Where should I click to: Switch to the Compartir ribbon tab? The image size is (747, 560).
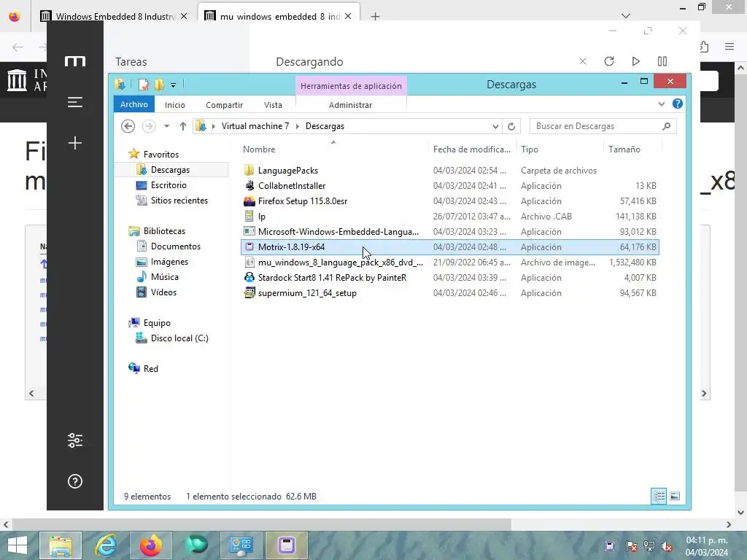tap(225, 105)
